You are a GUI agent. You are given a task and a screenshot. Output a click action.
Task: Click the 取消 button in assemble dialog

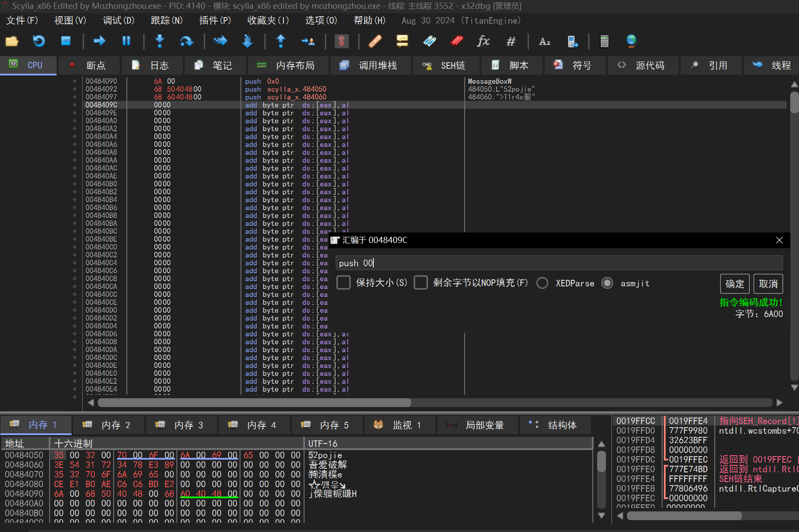[768, 284]
